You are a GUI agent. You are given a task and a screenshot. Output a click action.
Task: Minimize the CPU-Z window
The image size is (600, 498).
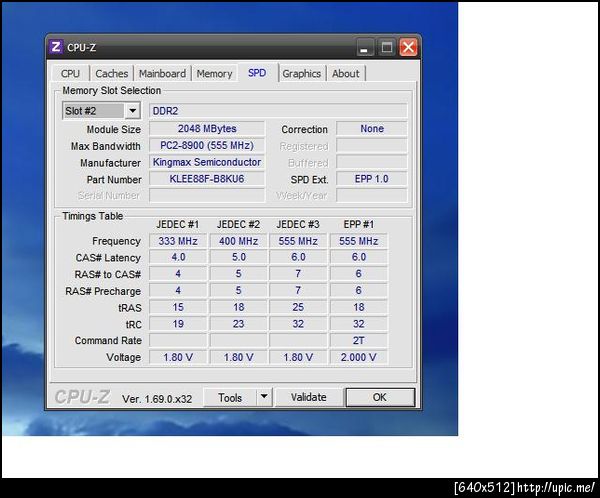point(365,47)
